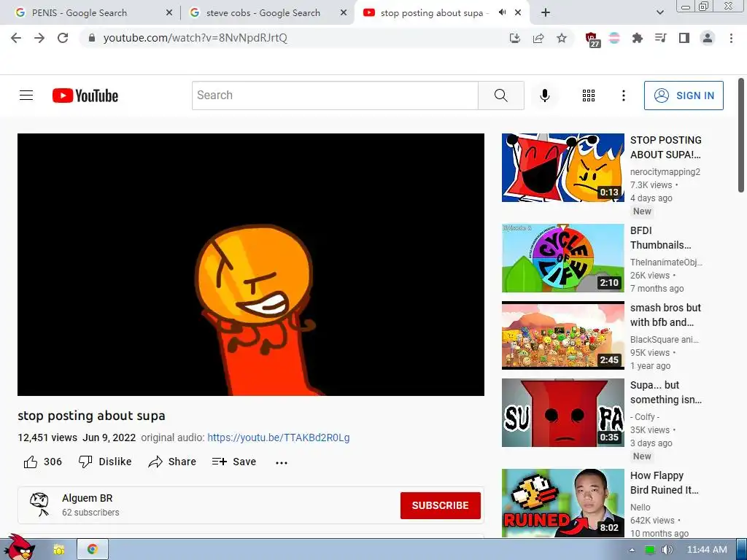Open the taskbar file explorer icon

[x=58, y=550]
